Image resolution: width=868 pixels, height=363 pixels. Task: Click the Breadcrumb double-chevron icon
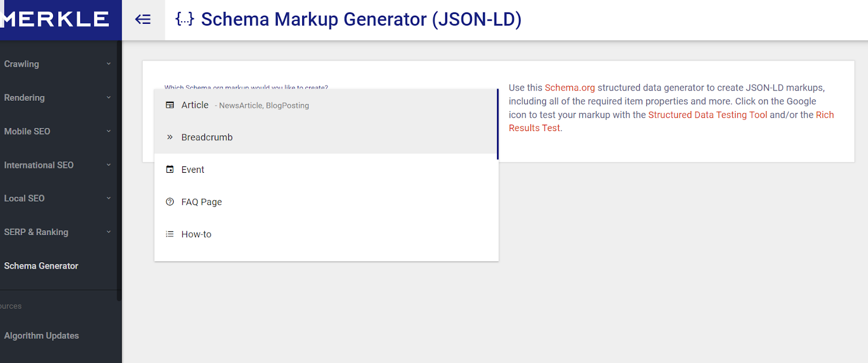click(170, 137)
